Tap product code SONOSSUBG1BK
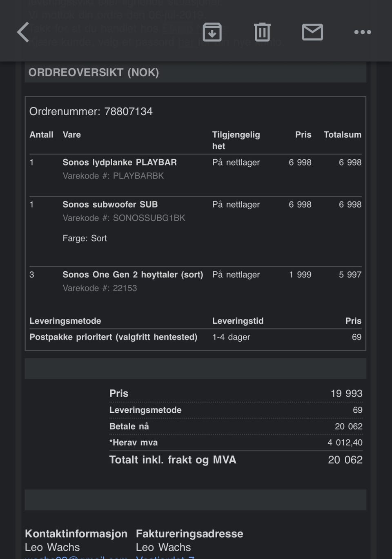Image resolution: width=392 pixels, height=559 pixels. pyautogui.click(x=149, y=218)
